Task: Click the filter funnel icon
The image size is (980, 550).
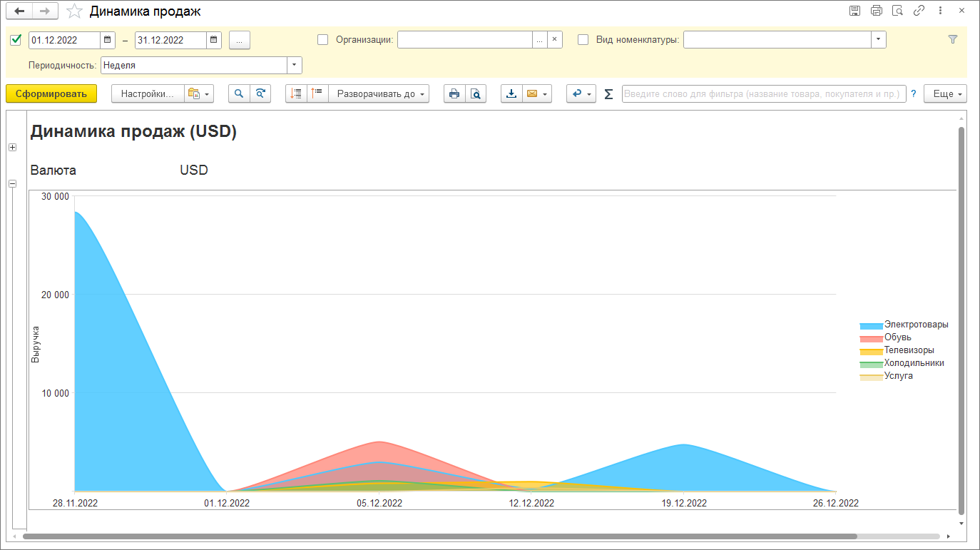Action: pos(952,40)
